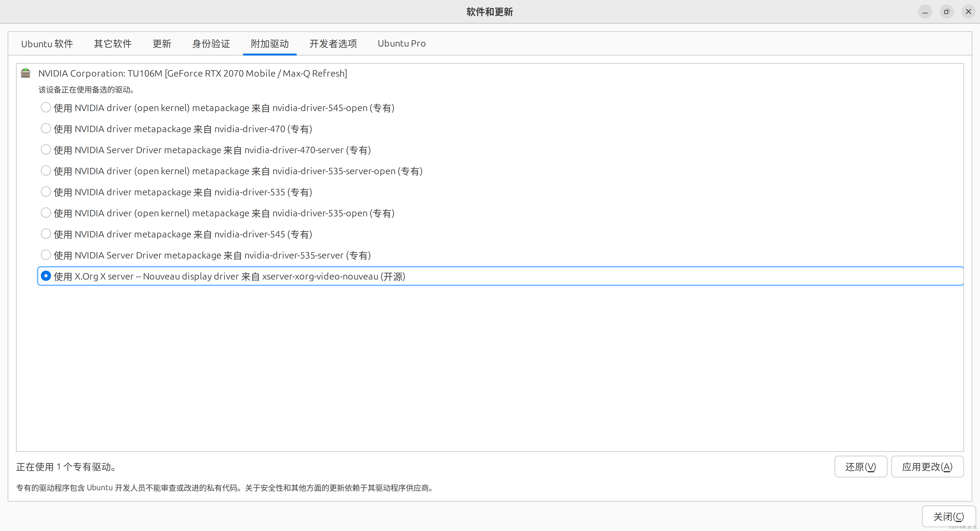This screenshot has width=980, height=531.
Task: Minimize the Software & Updates window
Action: point(925,12)
